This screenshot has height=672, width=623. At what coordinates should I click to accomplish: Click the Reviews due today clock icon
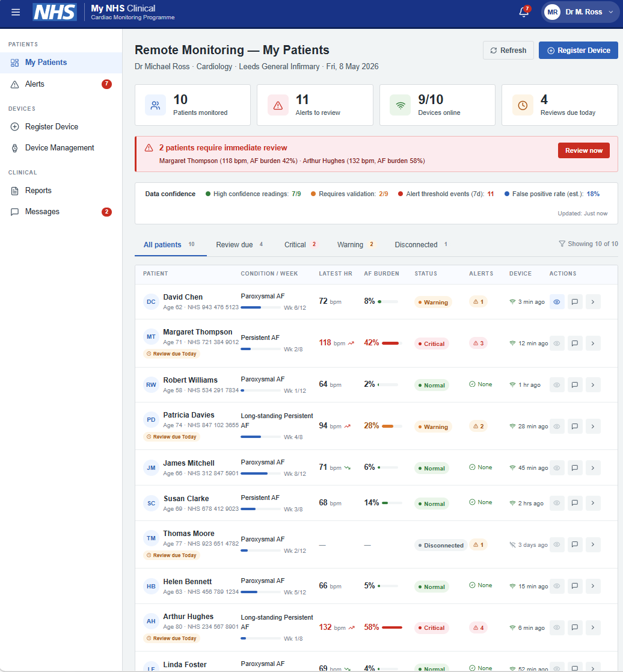click(523, 105)
